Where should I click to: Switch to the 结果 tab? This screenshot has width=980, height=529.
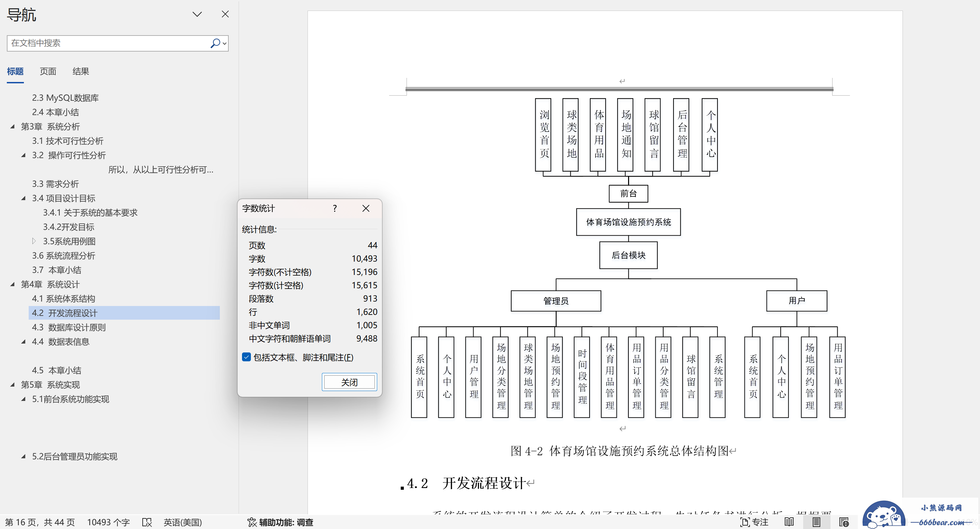[x=81, y=71]
